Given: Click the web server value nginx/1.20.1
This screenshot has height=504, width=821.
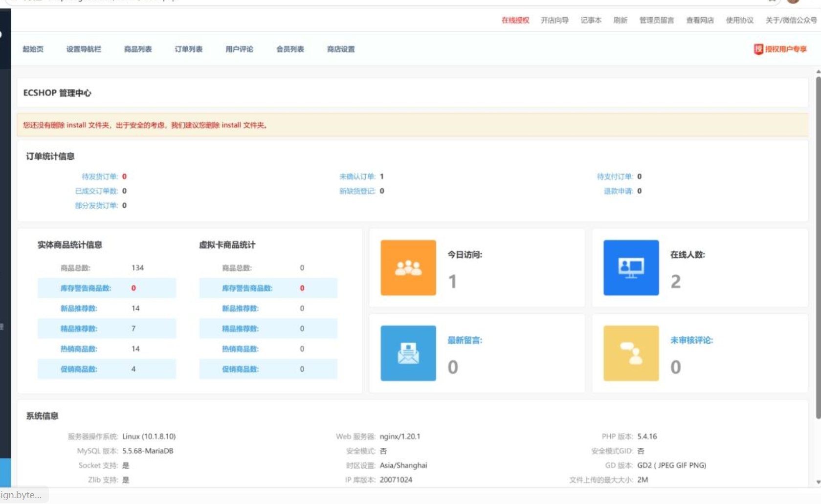Looking at the screenshot, I should point(400,437).
